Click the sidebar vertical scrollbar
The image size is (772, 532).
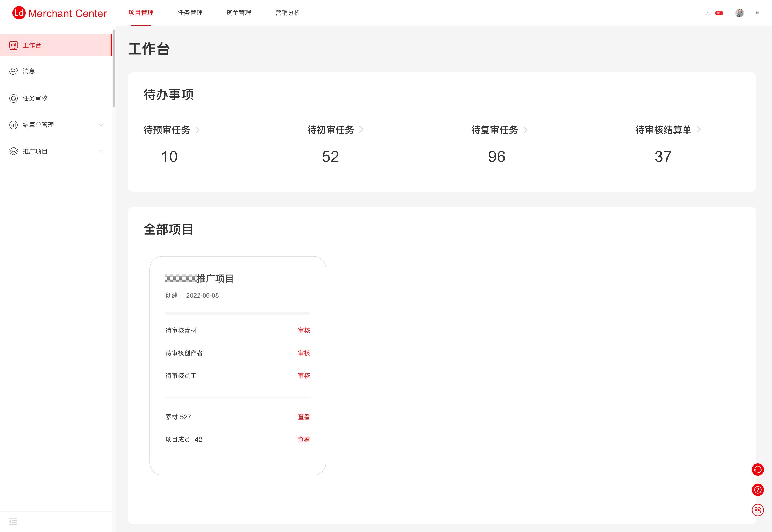click(x=114, y=69)
